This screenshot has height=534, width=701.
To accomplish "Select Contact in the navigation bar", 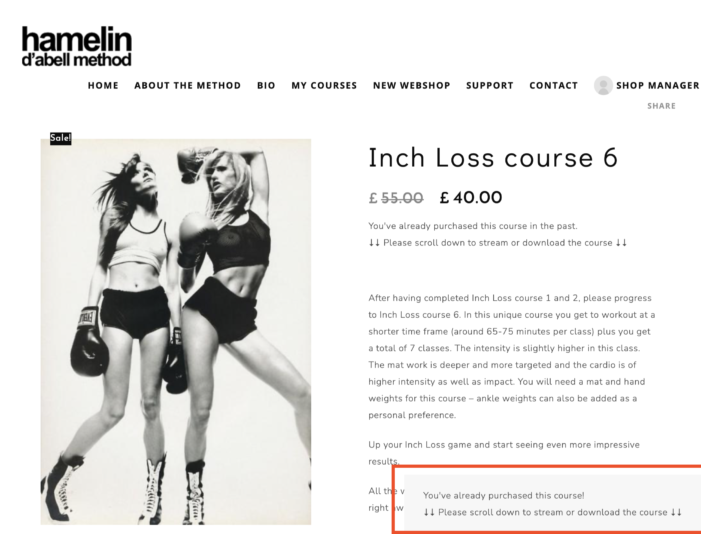I will tap(553, 85).
